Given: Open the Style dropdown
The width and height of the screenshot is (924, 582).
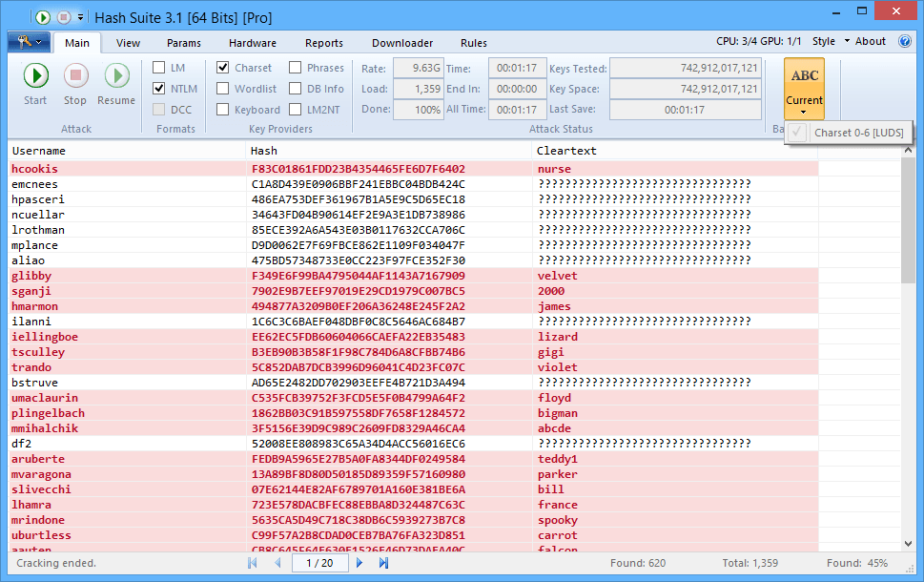Looking at the screenshot, I should point(831,41).
